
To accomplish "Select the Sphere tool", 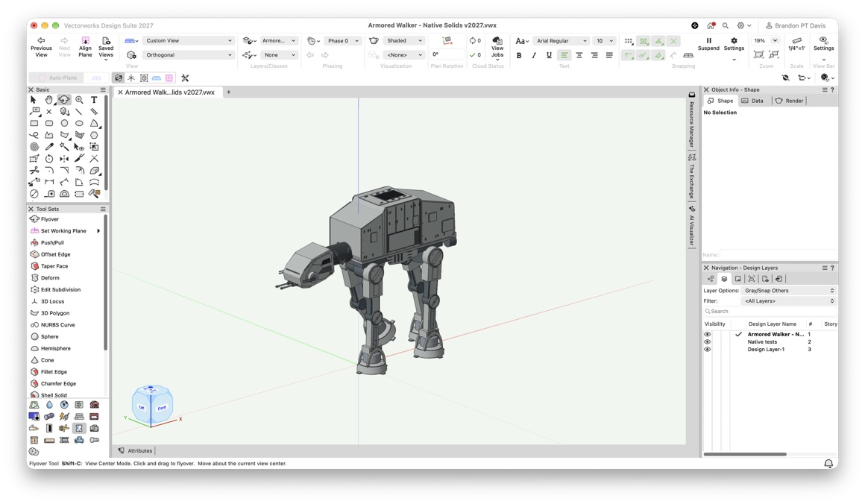I will point(49,336).
